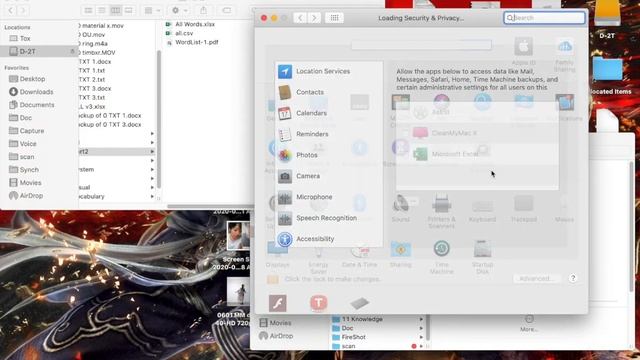Open AirDrop in the bottom Finder sidebar
The image size is (640, 360).
click(x=276, y=336)
